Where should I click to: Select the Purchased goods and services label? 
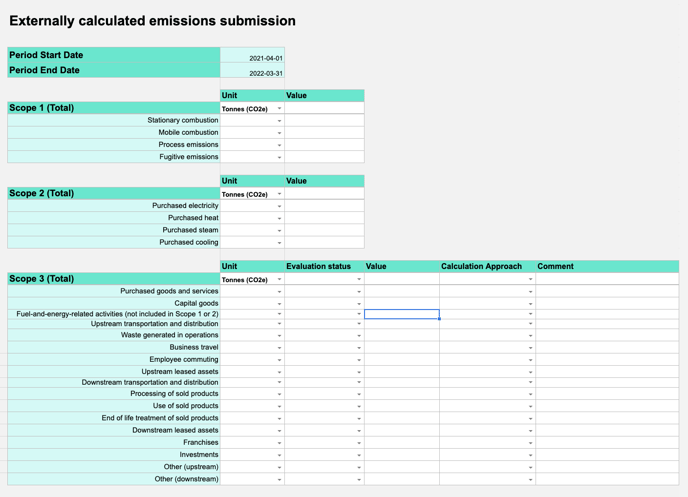point(114,291)
